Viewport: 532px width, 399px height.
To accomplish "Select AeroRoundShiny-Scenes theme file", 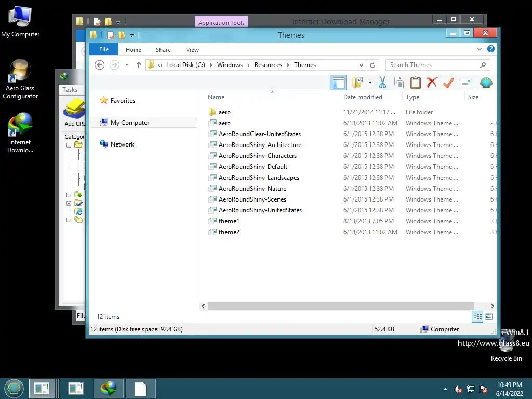I will pos(252,199).
